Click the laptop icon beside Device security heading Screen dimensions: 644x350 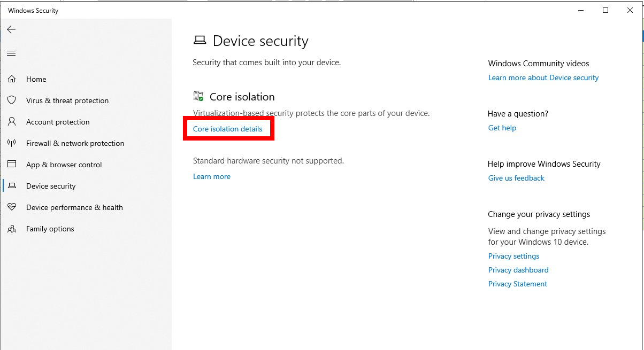200,40
